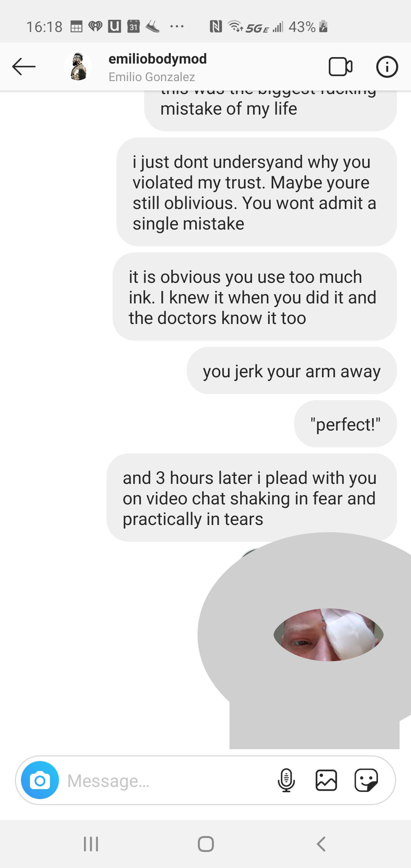Open the photo gallery icon

326,780
